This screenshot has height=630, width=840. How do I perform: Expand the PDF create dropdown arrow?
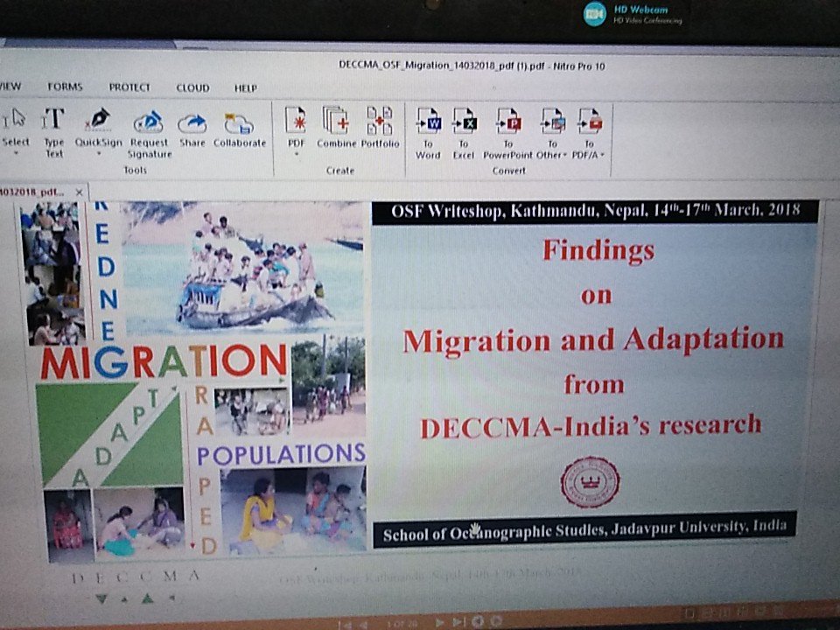(297, 155)
